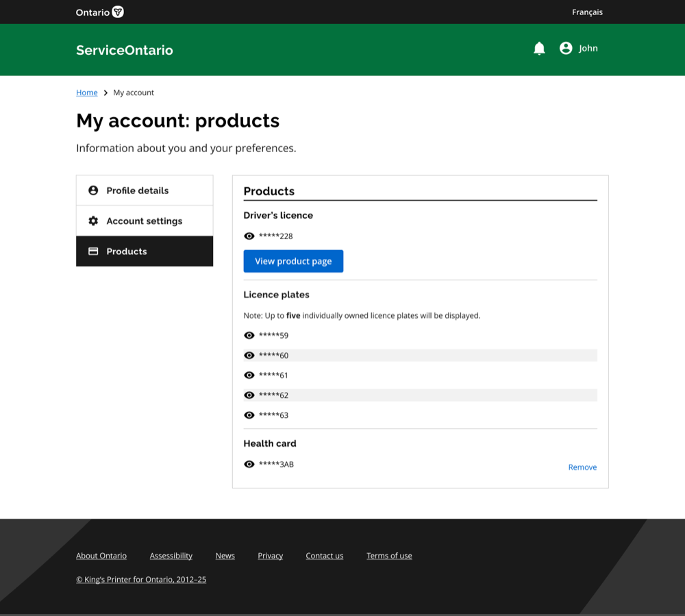Click the Products panel heading
Viewport: 685px width, 616px height.
pos(269,191)
